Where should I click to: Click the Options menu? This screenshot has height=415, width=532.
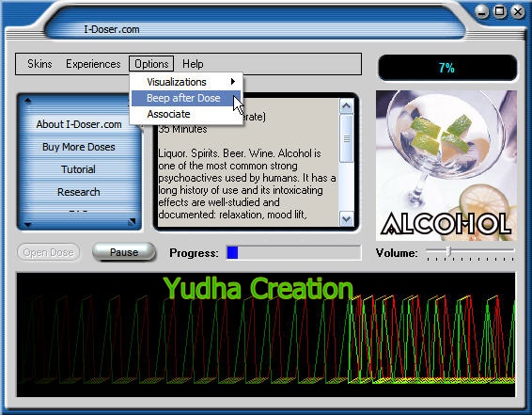point(151,64)
